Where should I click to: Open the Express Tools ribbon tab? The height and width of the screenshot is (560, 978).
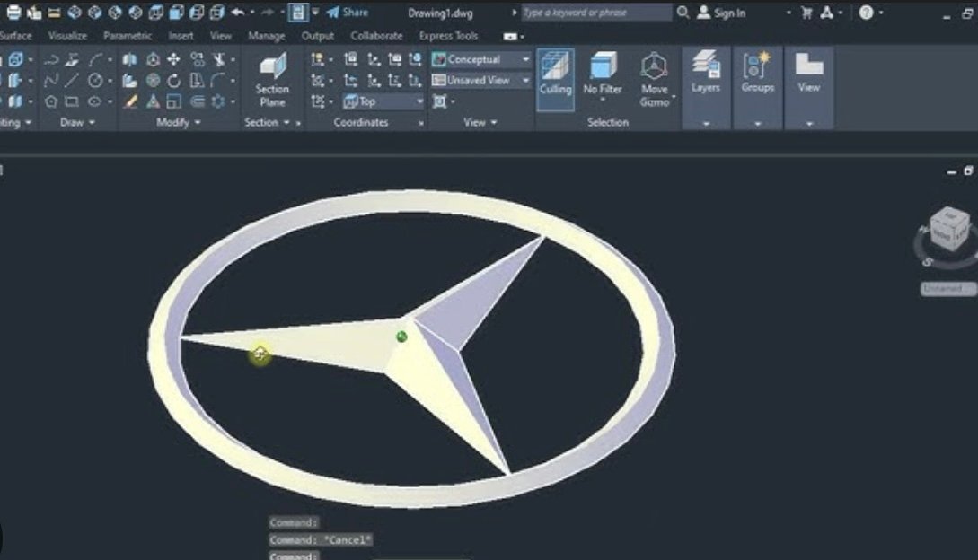click(447, 36)
